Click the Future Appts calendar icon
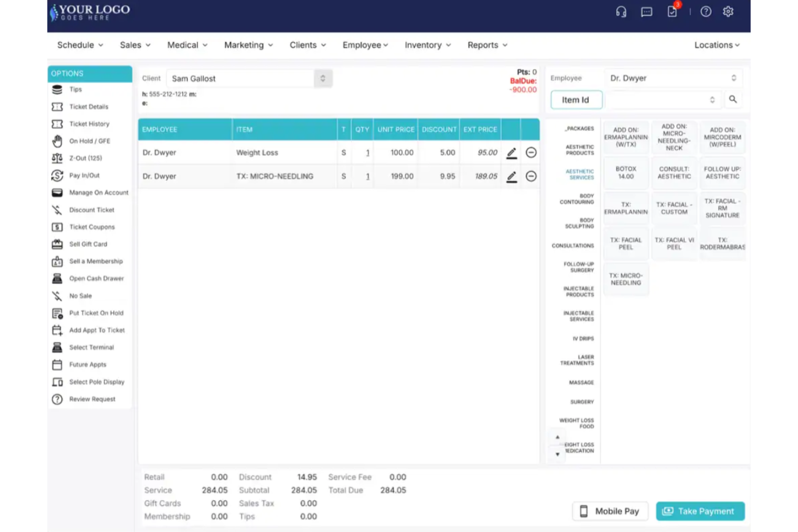The height and width of the screenshot is (532, 798). (x=57, y=365)
